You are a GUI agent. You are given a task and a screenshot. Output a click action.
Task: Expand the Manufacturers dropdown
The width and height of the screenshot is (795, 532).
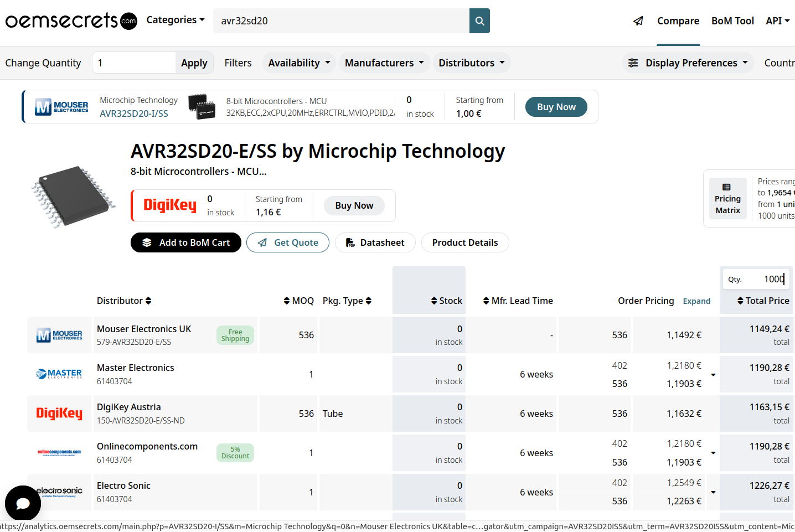click(x=384, y=63)
